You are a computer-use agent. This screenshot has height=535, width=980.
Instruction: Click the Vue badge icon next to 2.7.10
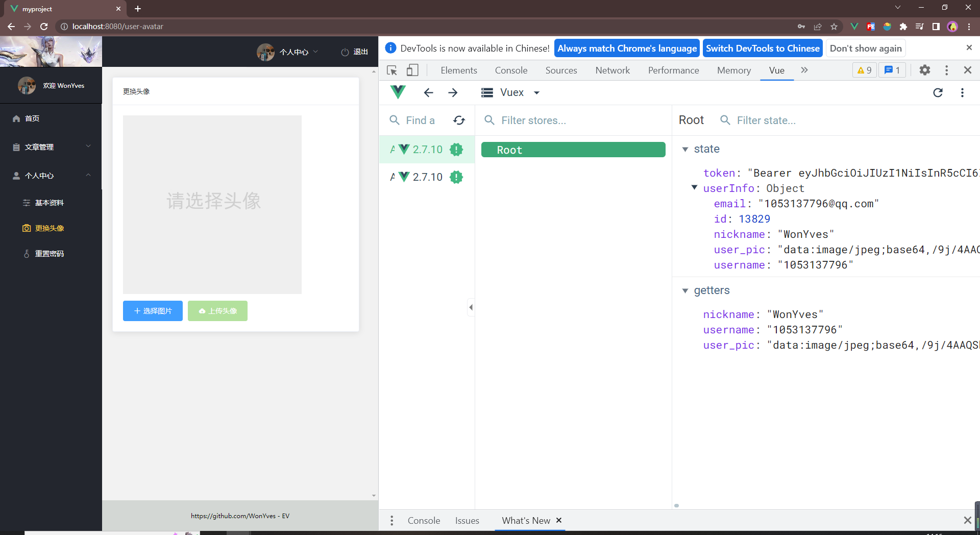pyautogui.click(x=456, y=150)
